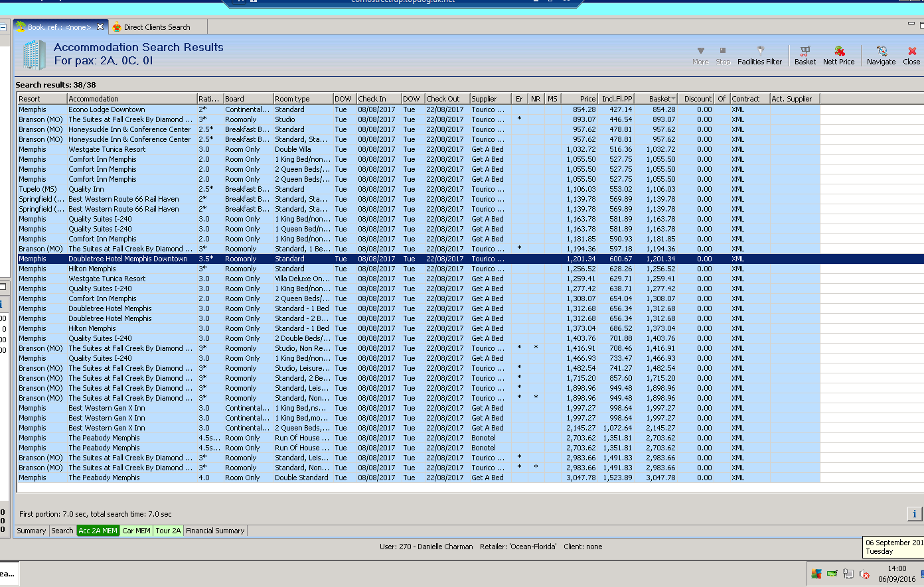924x587 pixels.
Task: Click the 'Search results: 38/38' label
Action: pyautogui.click(x=56, y=85)
